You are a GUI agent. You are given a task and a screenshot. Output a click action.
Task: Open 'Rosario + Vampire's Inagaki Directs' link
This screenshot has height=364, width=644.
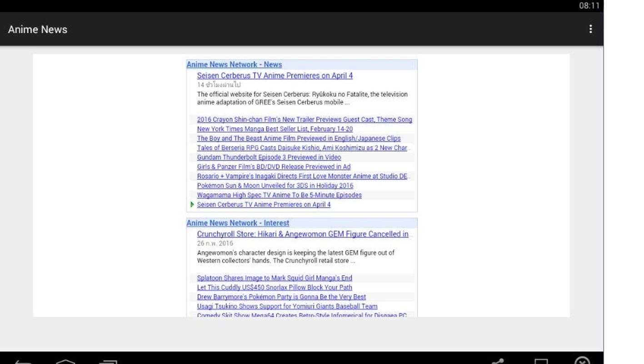click(303, 176)
